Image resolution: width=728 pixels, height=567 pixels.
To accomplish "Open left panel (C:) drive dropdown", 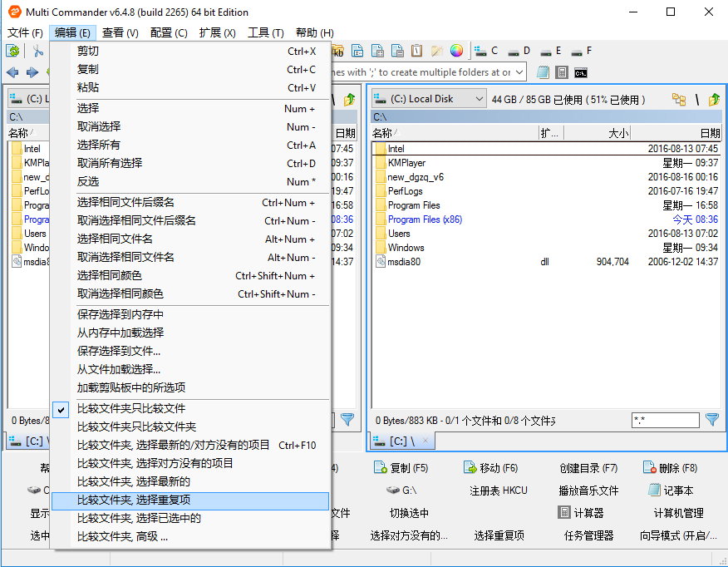I will [28, 99].
